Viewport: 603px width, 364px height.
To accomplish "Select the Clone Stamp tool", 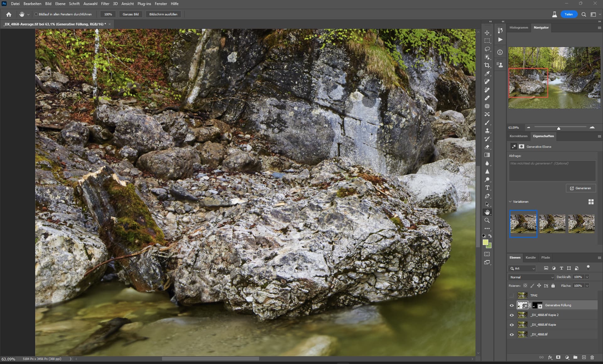I will coord(487,131).
